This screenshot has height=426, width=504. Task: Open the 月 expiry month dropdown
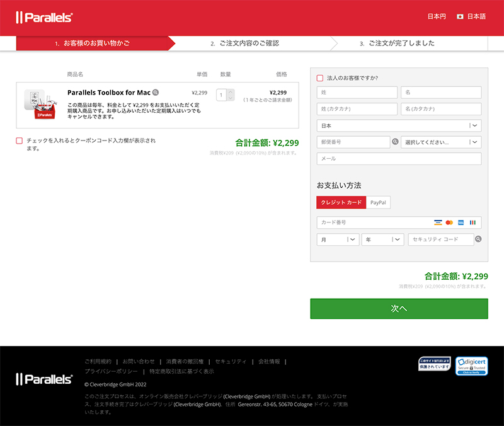point(338,239)
